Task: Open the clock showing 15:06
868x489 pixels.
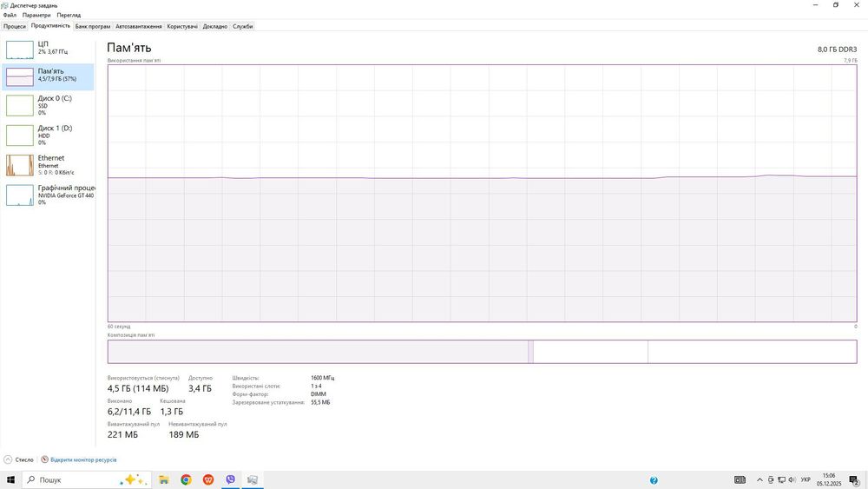Action: pyautogui.click(x=829, y=480)
